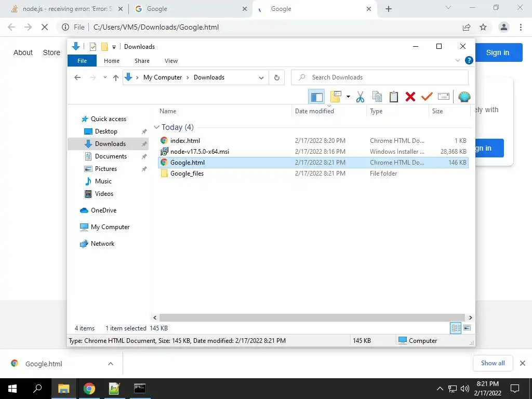Click the red X Delete icon
This screenshot has width=532, height=399.
[x=410, y=97]
